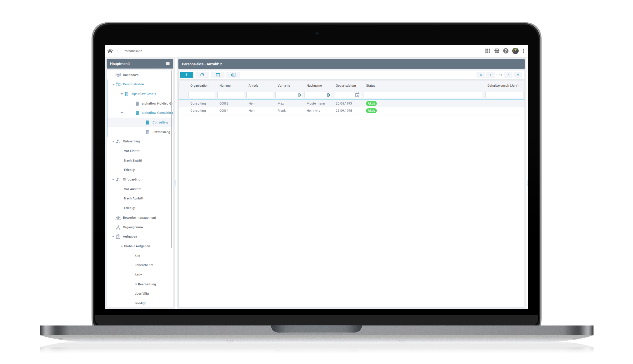This screenshot has height=364, width=633.
Task: Select Entwicklung in the tree
Action: tap(161, 132)
